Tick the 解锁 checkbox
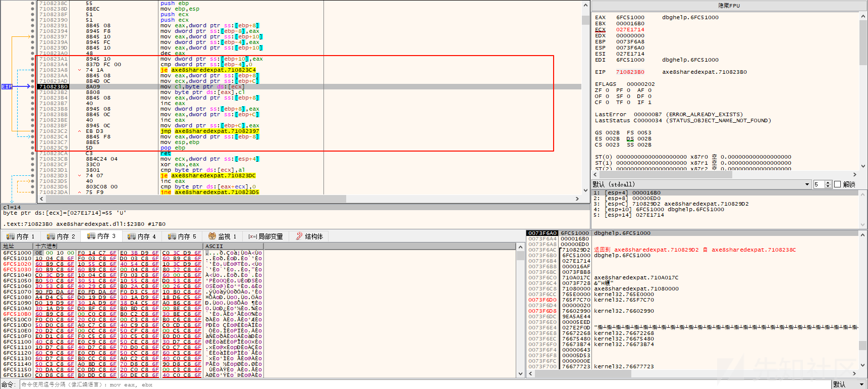The width and height of the screenshot is (868, 389). coord(838,184)
